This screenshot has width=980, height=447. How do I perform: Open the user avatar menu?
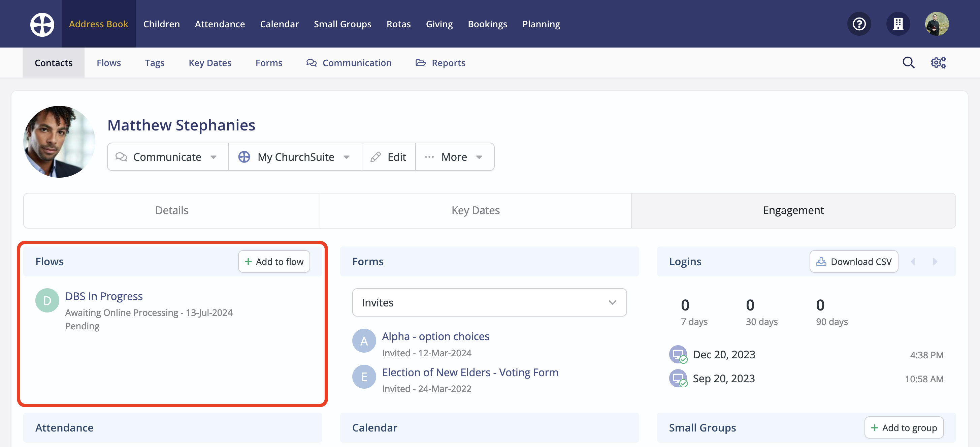(x=937, y=24)
